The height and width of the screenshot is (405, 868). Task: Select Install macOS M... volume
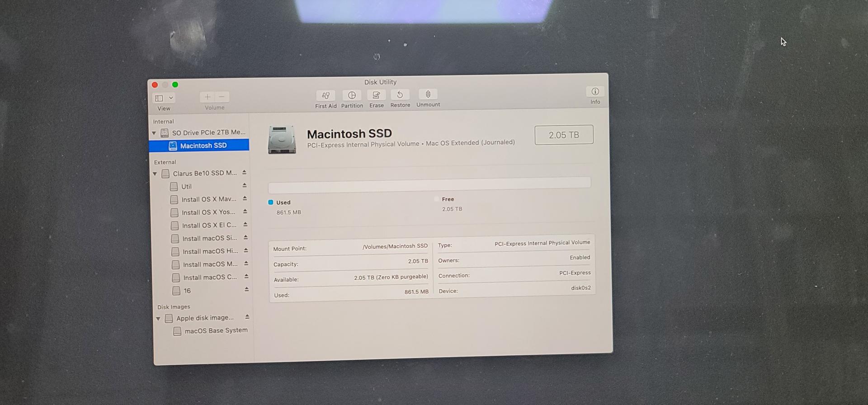pos(205,264)
